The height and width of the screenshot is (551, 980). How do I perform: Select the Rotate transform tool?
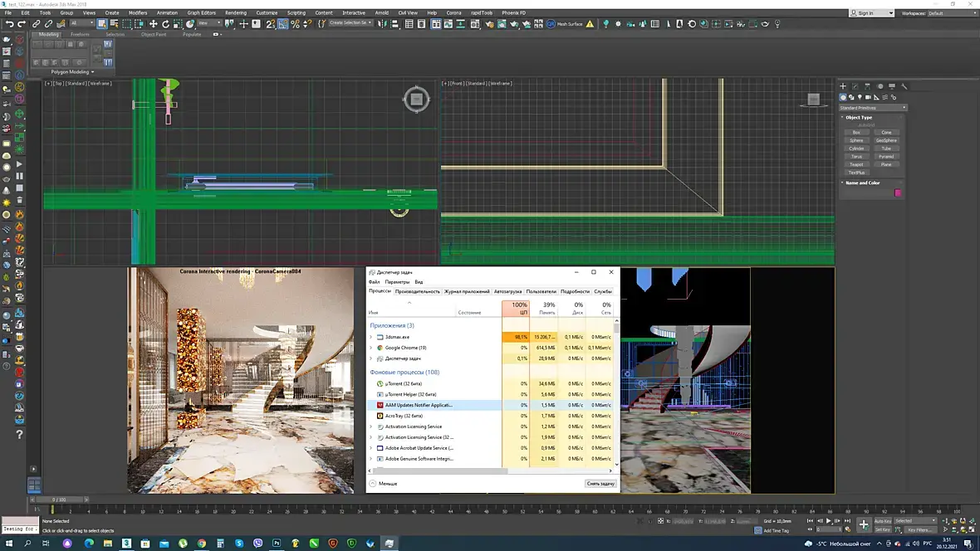[x=166, y=24]
